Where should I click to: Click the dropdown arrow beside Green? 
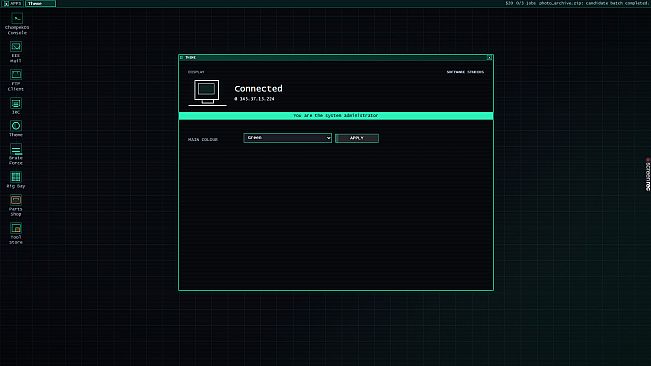[328, 138]
